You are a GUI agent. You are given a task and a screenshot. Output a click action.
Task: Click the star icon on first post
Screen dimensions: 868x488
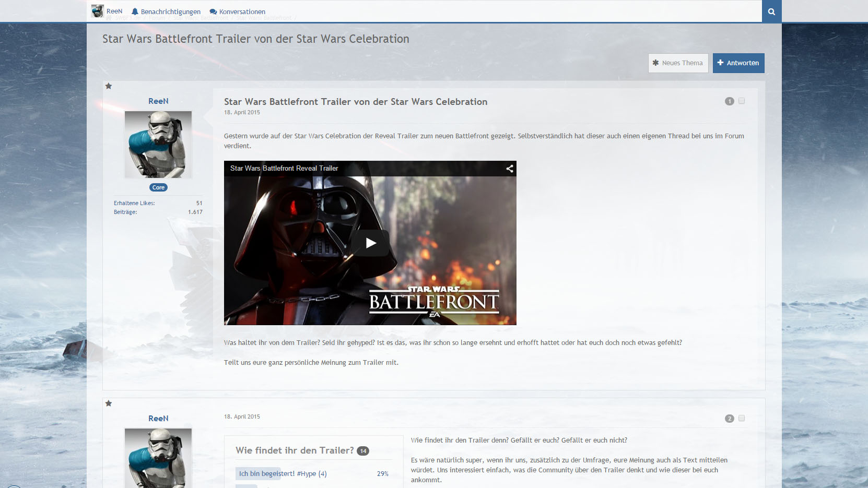coord(109,86)
